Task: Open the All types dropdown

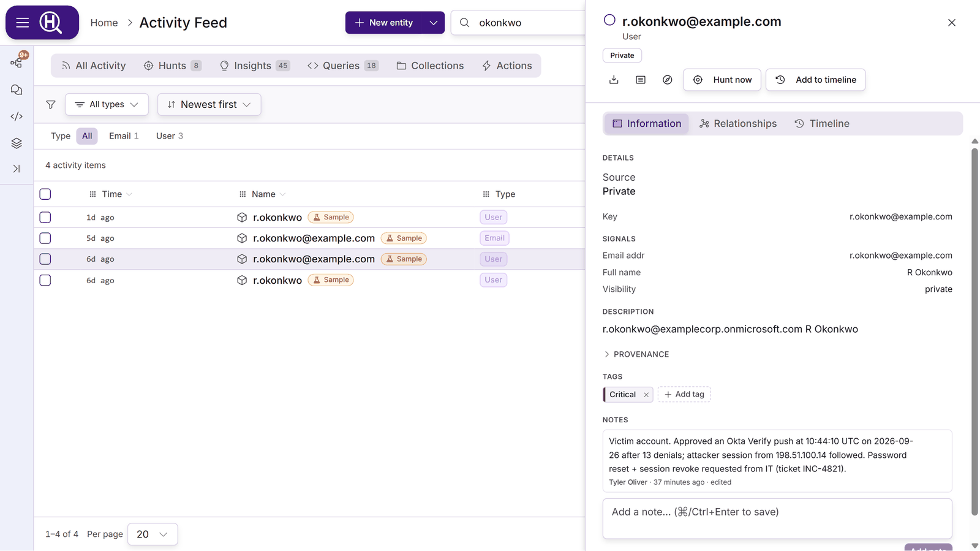Action: point(107,105)
